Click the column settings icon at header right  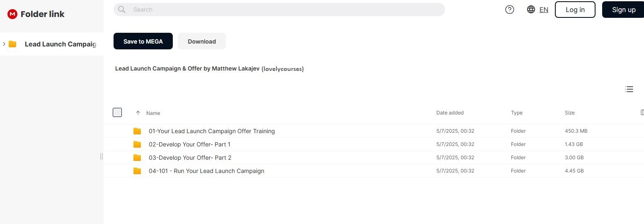click(642, 112)
